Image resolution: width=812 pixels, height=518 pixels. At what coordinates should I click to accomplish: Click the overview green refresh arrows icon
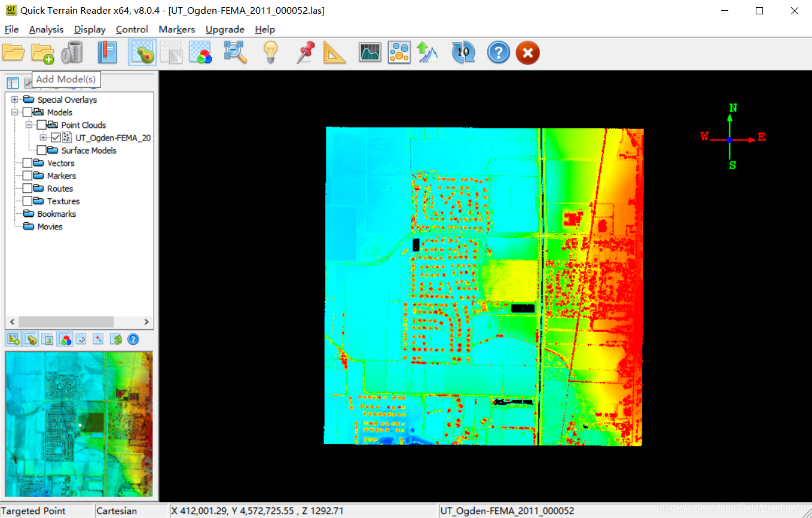click(x=117, y=339)
